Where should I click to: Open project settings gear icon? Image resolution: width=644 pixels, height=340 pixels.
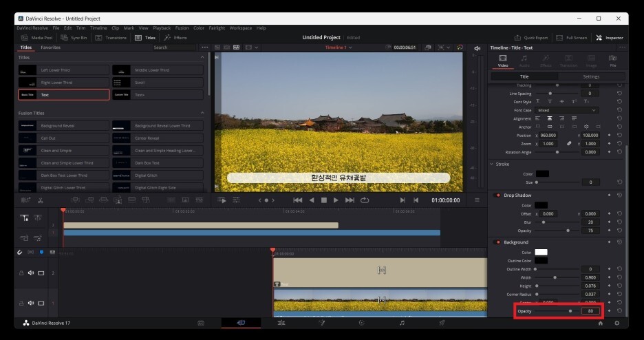click(x=616, y=323)
